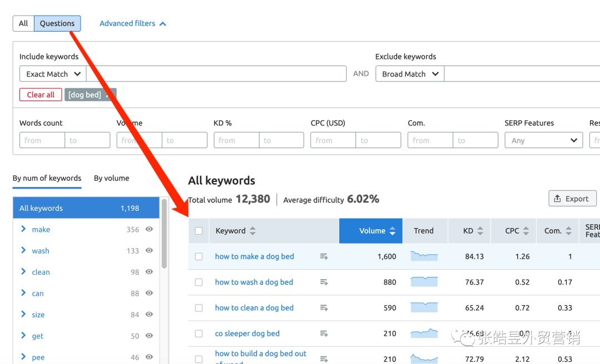Screen dimensions: 600x364
Task: Toggle eye icon for 'make' group
Action: click(149, 229)
